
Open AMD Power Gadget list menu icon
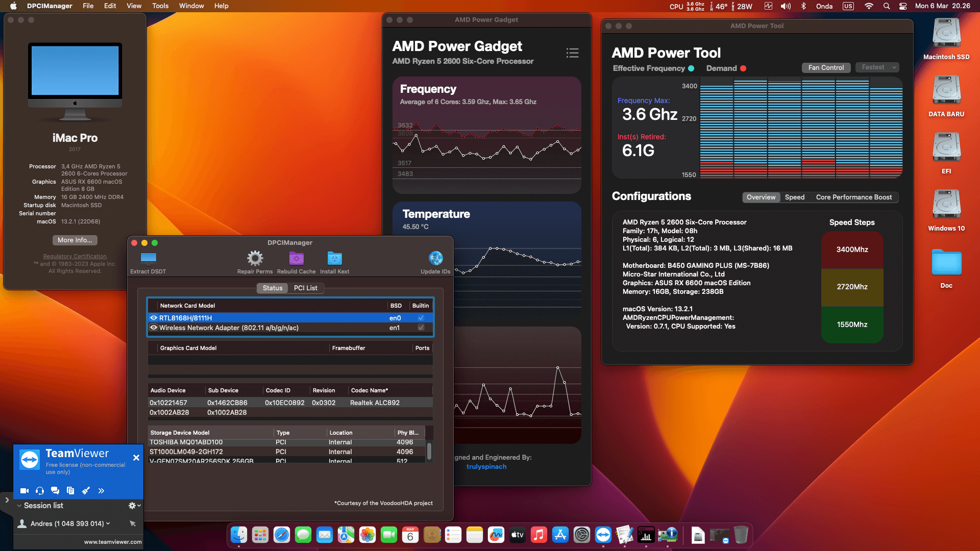(x=572, y=53)
